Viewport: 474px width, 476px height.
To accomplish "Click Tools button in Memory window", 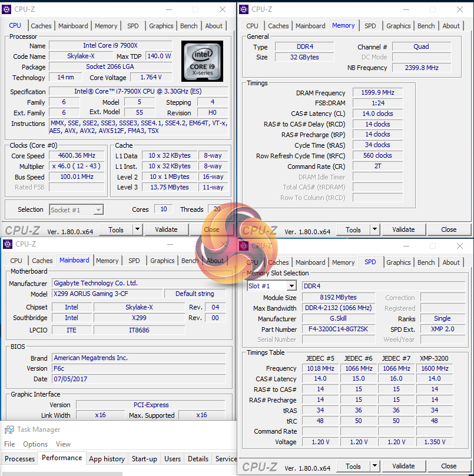I will pyautogui.click(x=353, y=230).
